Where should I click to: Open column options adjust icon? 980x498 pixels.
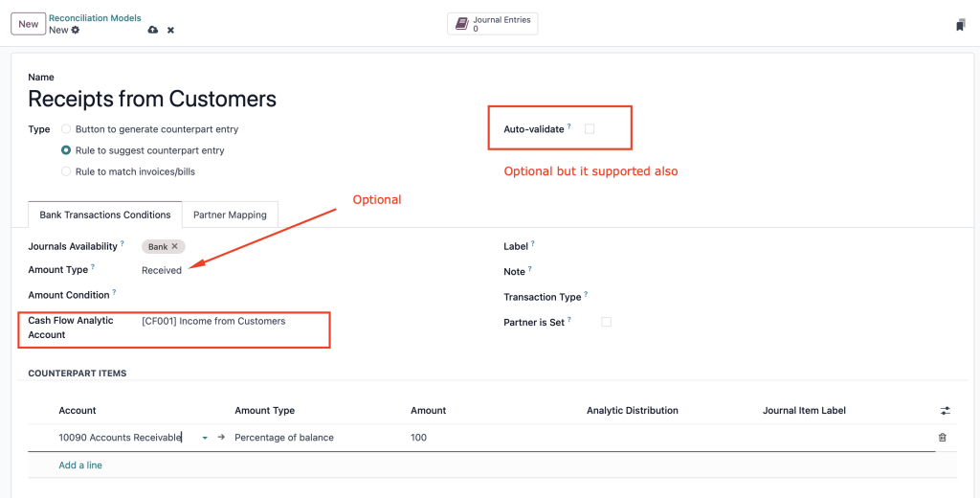click(x=945, y=411)
